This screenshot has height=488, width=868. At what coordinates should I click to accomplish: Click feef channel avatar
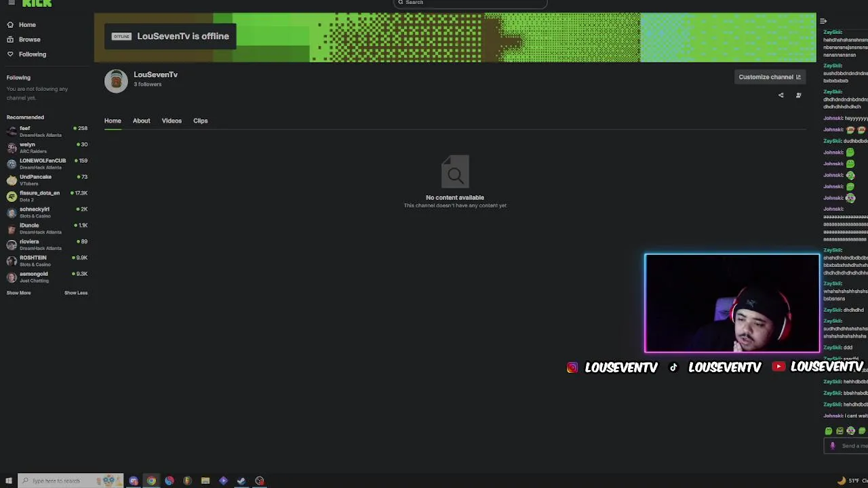point(12,131)
